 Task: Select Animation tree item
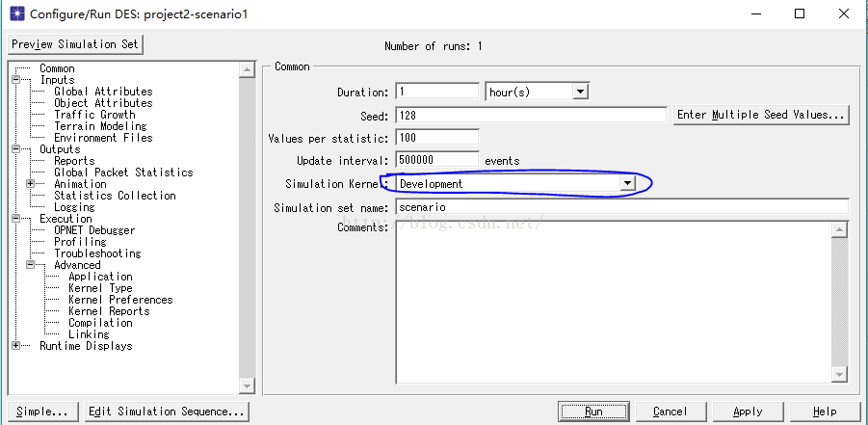pyautogui.click(x=80, y=184)
